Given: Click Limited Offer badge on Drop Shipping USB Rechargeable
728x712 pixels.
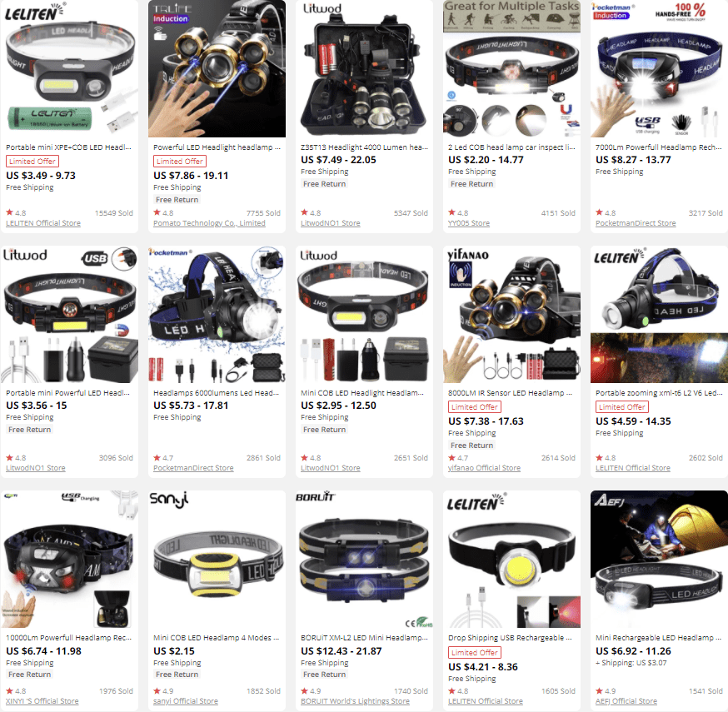Looking at the screenshot, I should pos(475,652).
